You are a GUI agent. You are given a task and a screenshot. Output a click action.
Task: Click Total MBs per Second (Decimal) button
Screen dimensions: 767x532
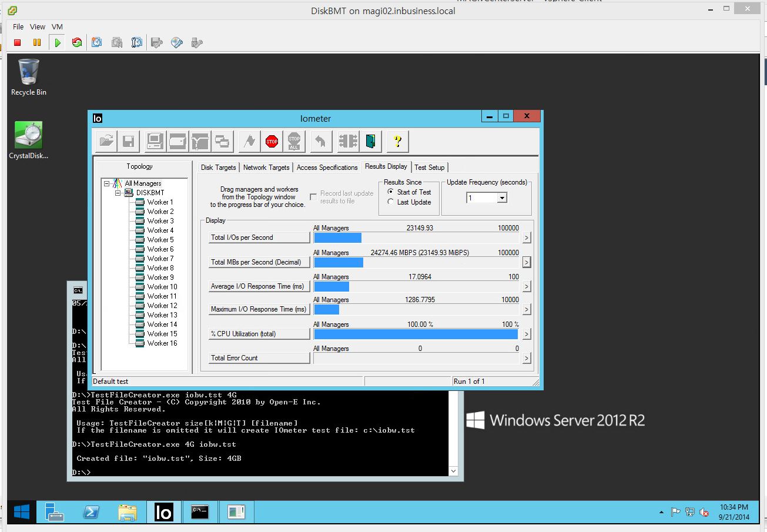[259, 262]
